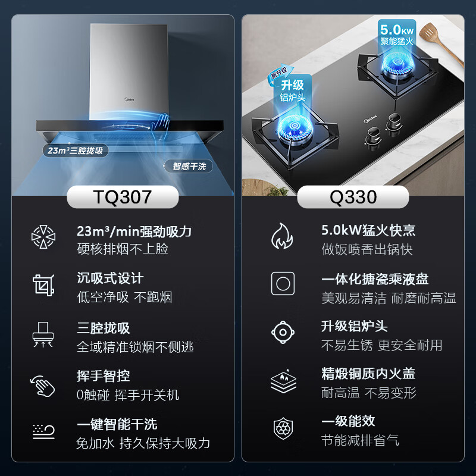Image resolution: width=476 pixels, height=476 pixels.
Task: Select the Q330 model label
Action: [353, 197]
